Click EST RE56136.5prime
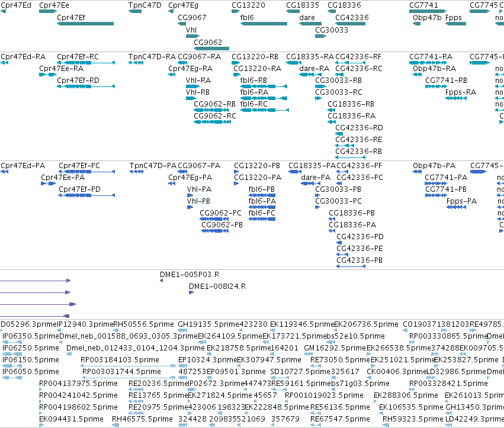This screenshot has height=428, width=504. tap(316, 413)
